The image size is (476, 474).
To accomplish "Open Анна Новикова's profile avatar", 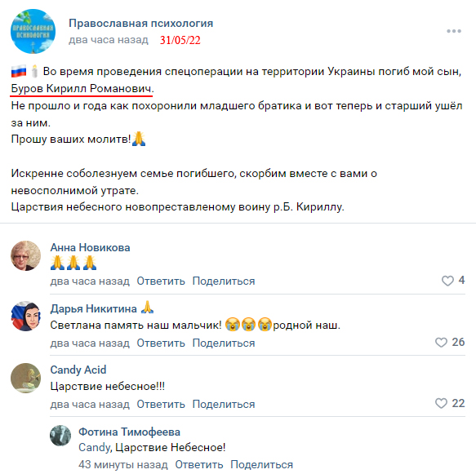I will [x=26, y=255].
